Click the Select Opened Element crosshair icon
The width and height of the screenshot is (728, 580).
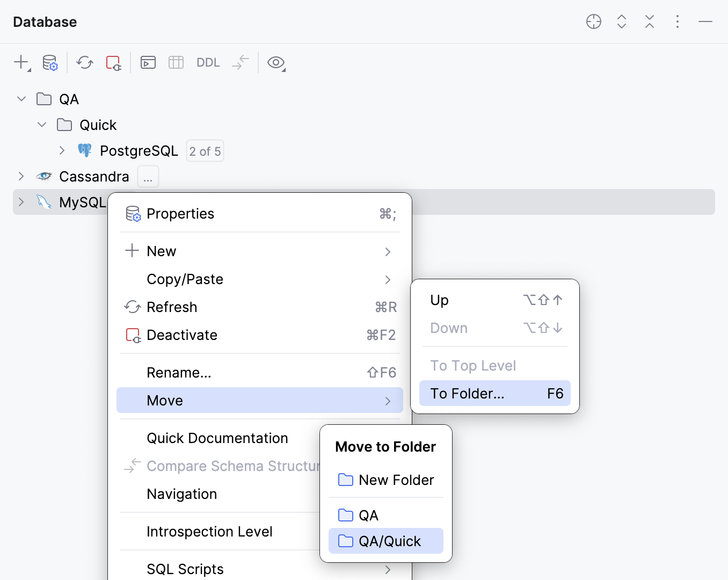pyautogui.click(x=594, y=21)
